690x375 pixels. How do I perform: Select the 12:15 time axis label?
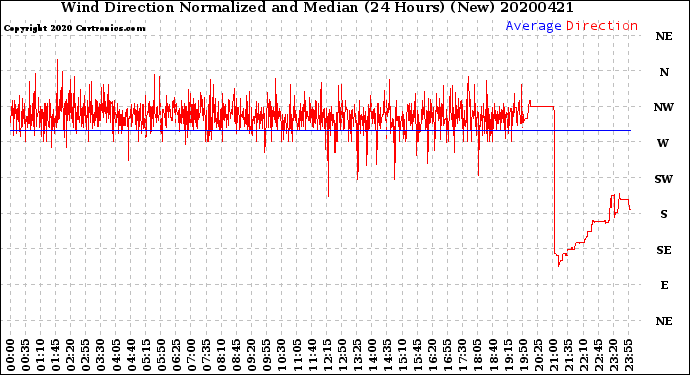327,355
